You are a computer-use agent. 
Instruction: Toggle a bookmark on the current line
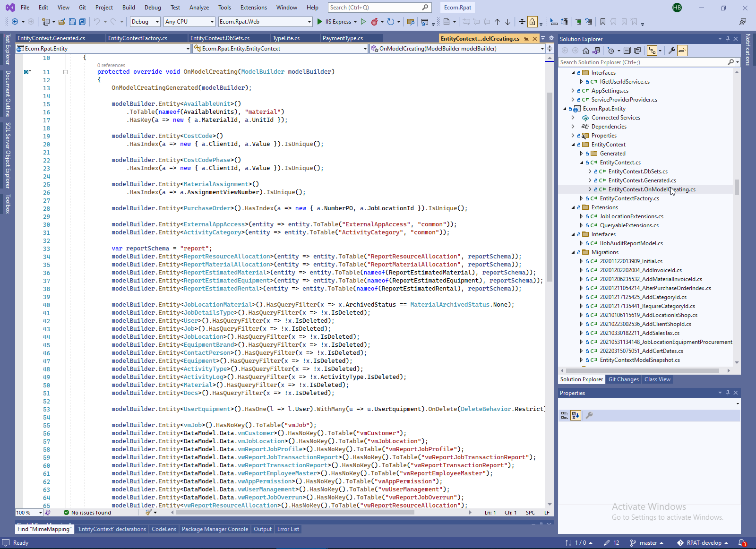coord(603,22)
